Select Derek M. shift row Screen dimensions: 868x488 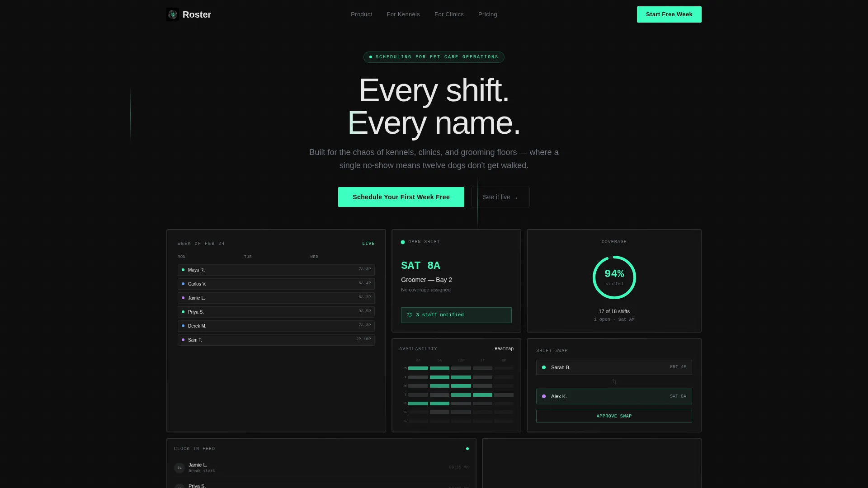[276, 326]
